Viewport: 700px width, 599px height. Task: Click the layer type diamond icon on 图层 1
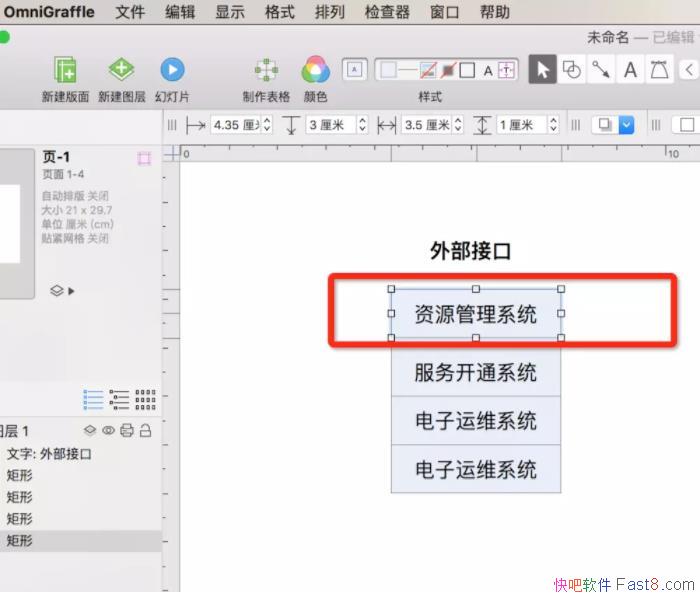click(x=90, y=430)
